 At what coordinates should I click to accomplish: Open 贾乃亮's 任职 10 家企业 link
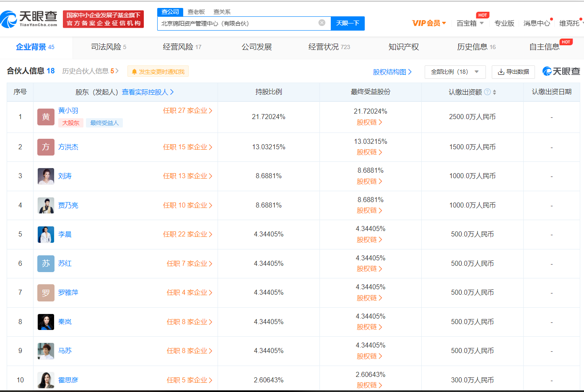coord(187,205)
